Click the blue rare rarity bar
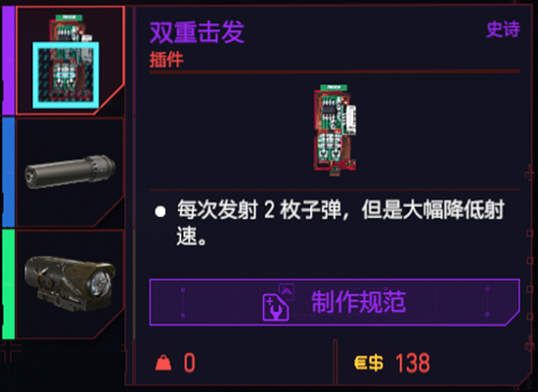This screenshot has width=538, height=392. pyautogui.click(x=9, y=172)
